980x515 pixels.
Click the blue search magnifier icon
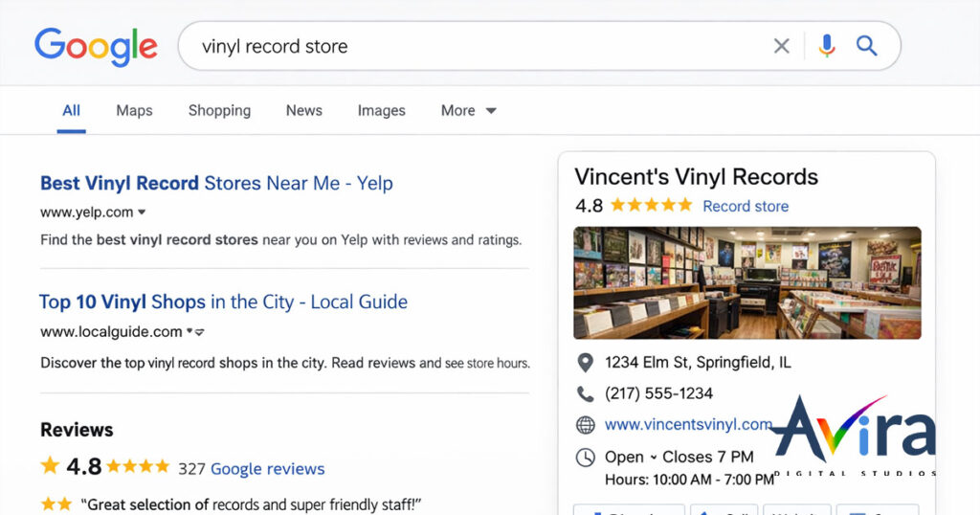(866, 46)
